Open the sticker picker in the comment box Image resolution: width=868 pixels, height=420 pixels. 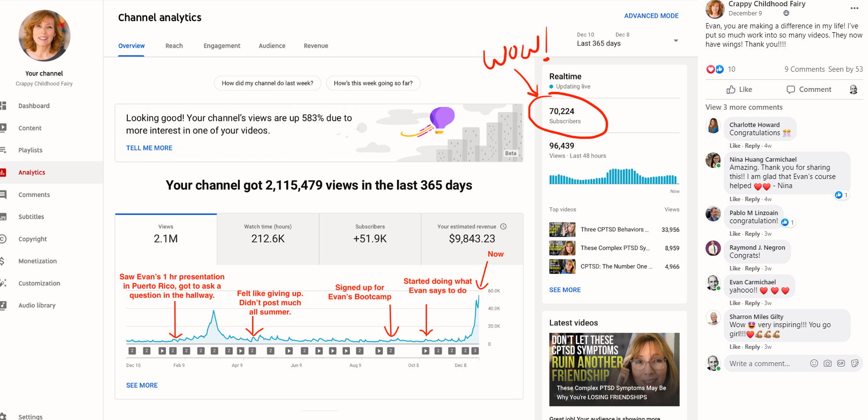pyautogui.click(x=855, y=364)
